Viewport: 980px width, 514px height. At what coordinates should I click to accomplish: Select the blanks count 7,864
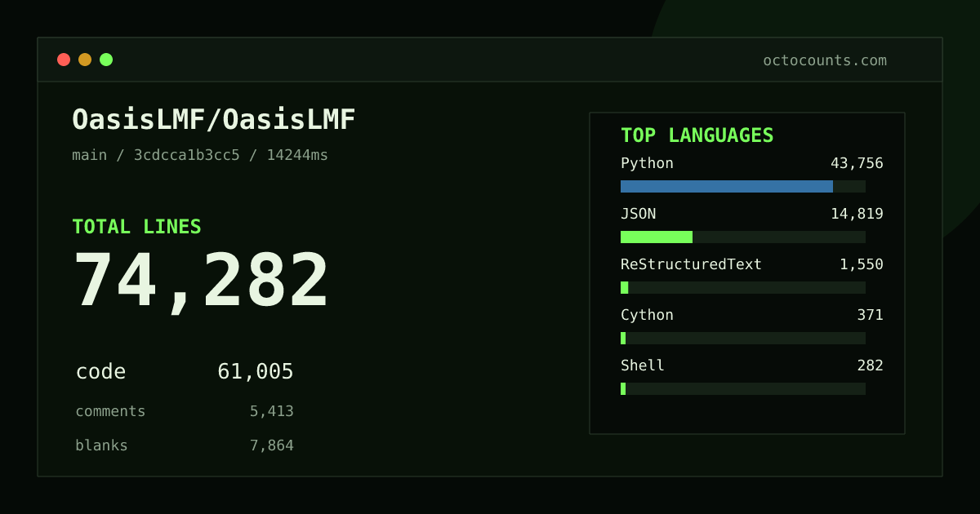[272, 445]
